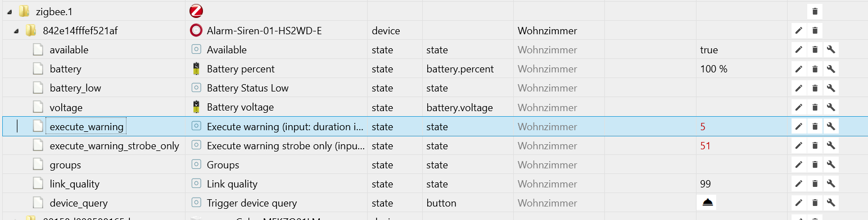Screen dimensions: 868x220
Task: Delete the groups state with trash icon
Action: 815,165
